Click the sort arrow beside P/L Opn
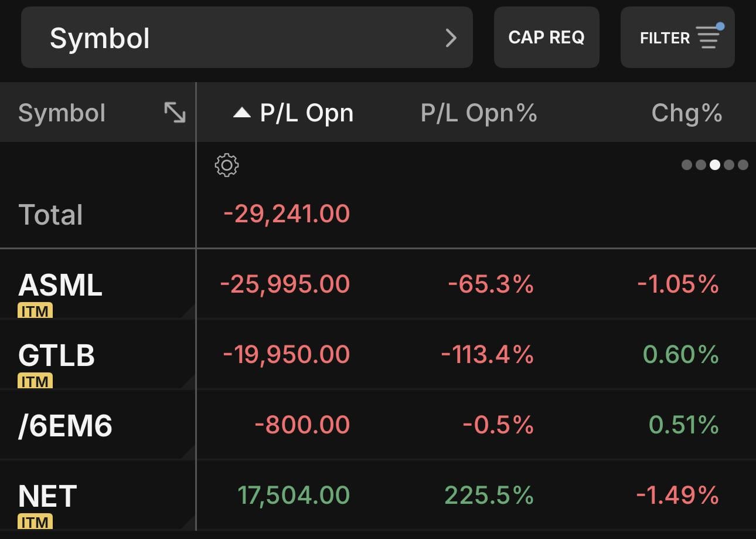Image resolution: width=756 pixels, height=539 pixels. (x=241, y=113)
